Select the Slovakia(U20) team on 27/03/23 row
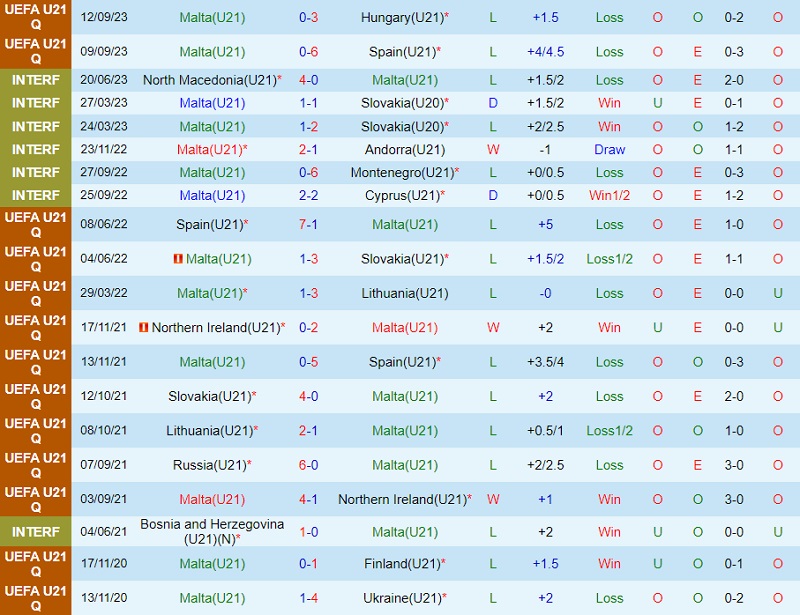Screen dimensions: 800x615 pyautogui.click(x=401, y=103)
